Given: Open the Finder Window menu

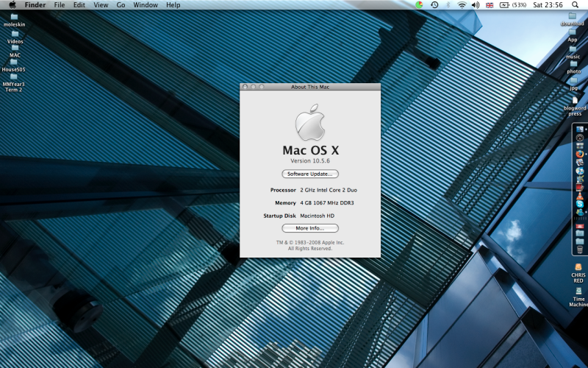Looking at the screenshot, I should (145, 5).
